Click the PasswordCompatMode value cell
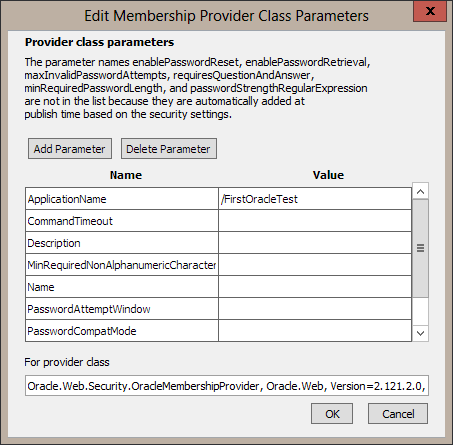This screenshot has height=445, width=453. [315, 331]
